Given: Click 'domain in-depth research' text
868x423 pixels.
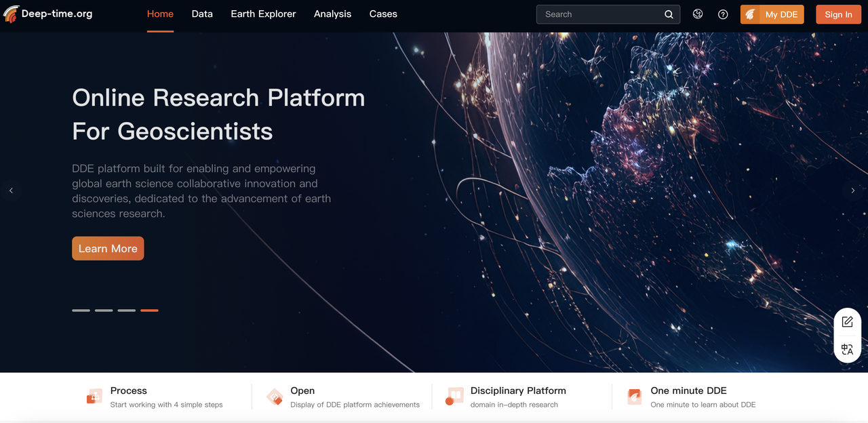Looking at the screenshot, I should point(514,405).
